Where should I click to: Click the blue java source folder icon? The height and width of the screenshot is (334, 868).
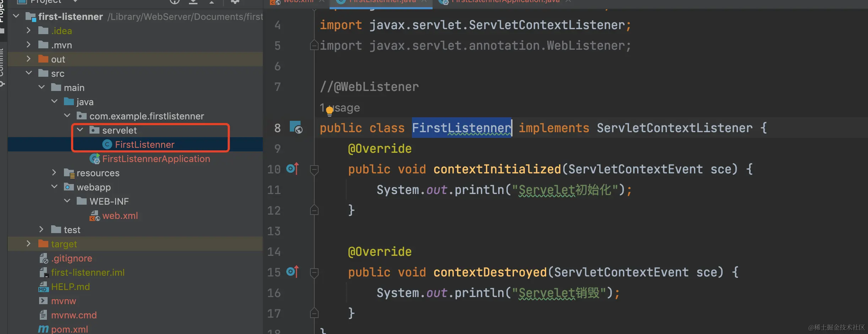click(69, 102)
